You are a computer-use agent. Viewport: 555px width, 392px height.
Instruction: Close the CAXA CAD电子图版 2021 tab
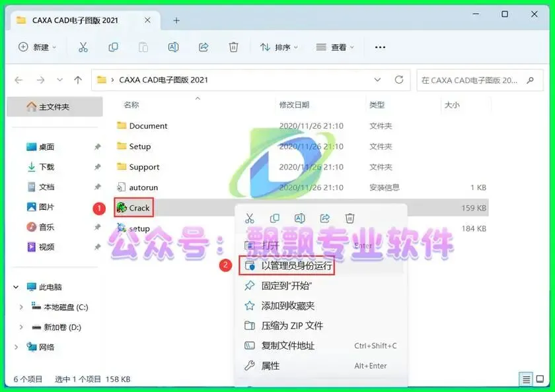[147, 20]
